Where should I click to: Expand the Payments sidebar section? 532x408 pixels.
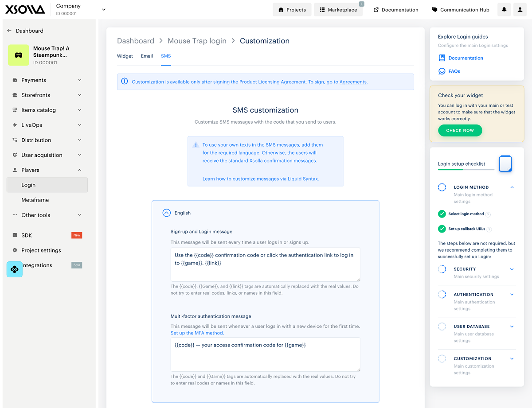click(x=79, y=80)
